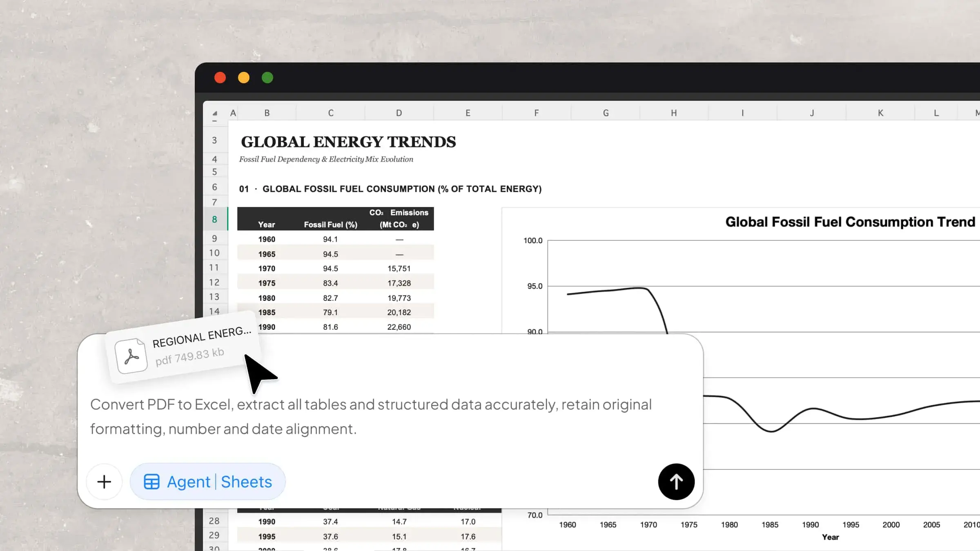
Task: Click the Fossil Fuel Dependency subtitle cell
Action: [x=326, y=159]
